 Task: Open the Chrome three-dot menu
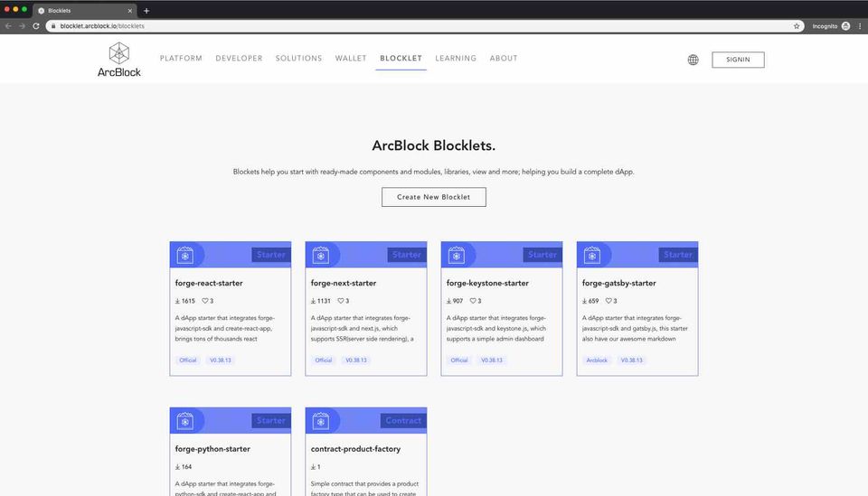click(x=860, y=26)
